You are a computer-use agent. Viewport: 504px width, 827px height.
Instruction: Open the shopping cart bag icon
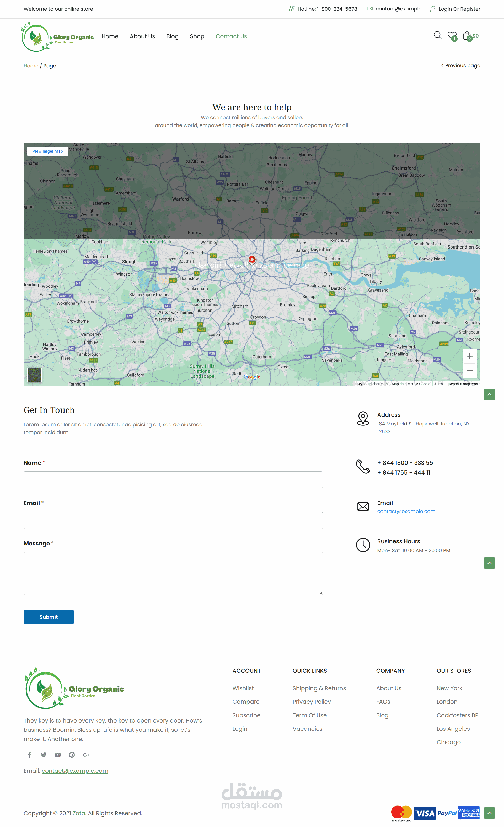467,36
